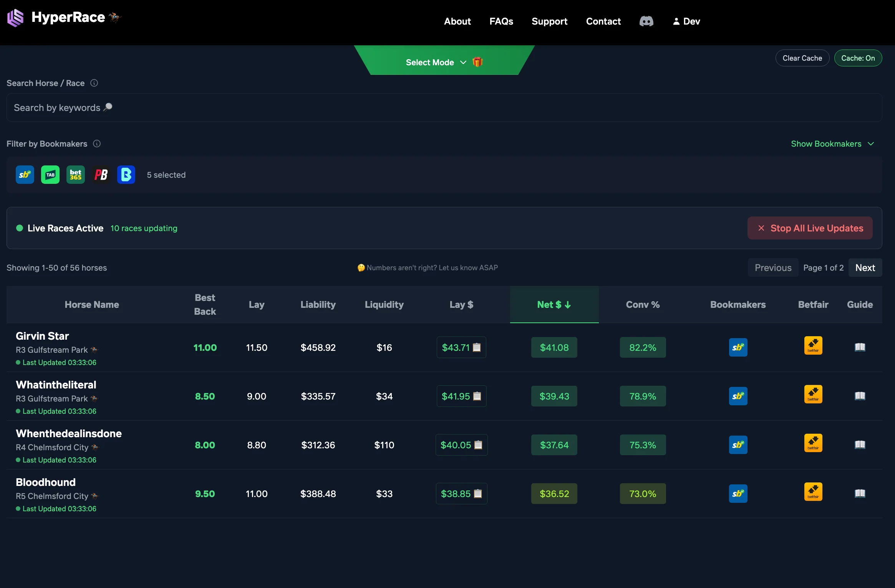Click the info icon beside Filter by Bookmakers
Viewport: 895px width, 588px height.
pyautogui.click(x=96, y=144)
